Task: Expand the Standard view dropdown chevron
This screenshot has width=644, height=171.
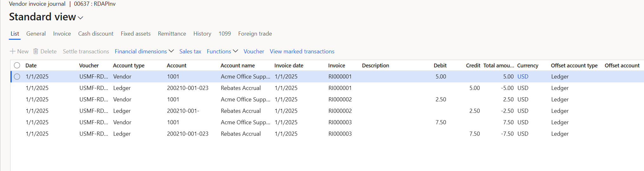Action: coord(81,18)
